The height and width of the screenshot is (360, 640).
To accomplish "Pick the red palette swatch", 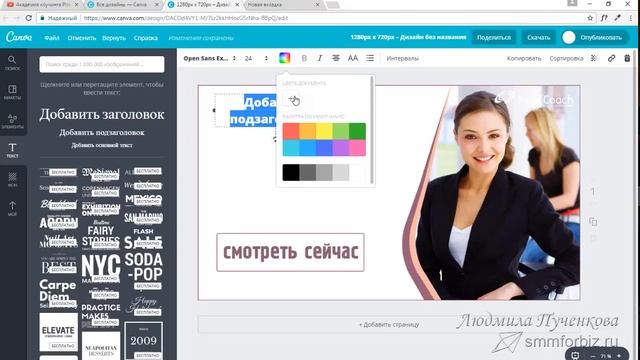I will pos(291,131).
